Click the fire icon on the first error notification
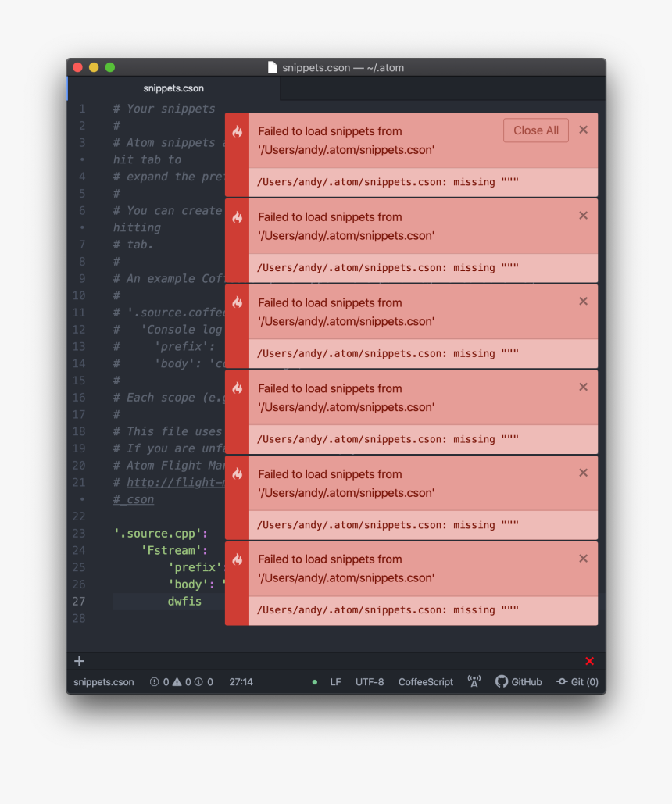This screenshot has height=804, width=672. coord(237,133)
